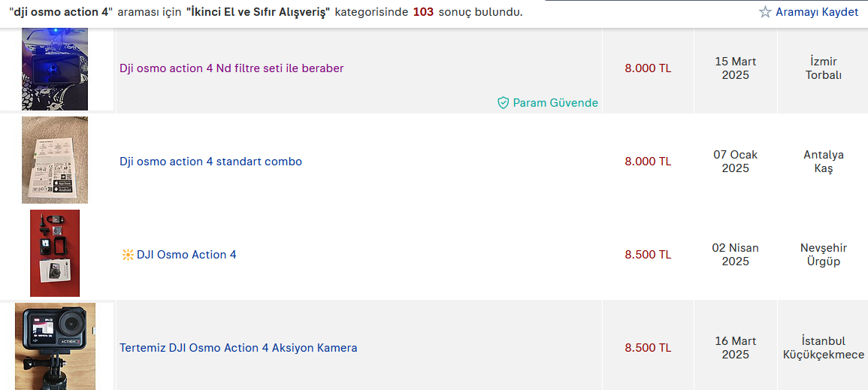The height and width of the screenshot is (390, 868).
Task: Click the 15 Mart 2025 date cell
Action: (x=735, y=68)
